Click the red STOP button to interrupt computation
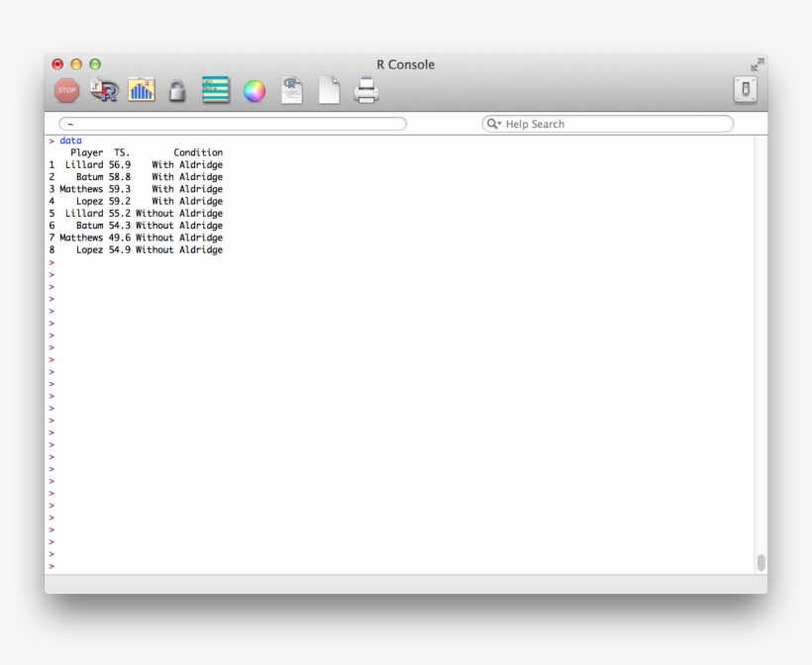This screenshot has height=665, width=812. pos(66,91)
